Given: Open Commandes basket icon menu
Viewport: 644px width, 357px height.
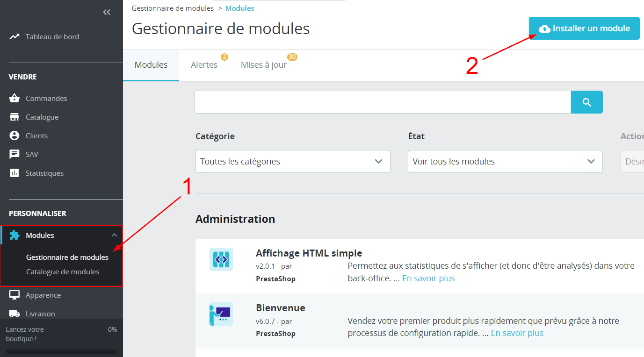Looking at the screenshot, I should tap(46, 99).
